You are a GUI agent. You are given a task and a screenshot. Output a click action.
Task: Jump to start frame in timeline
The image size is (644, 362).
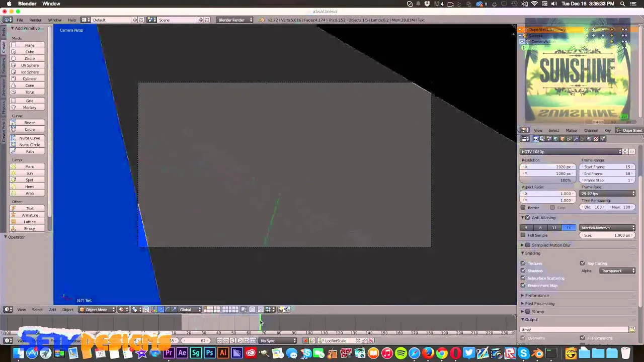pyautogui.click(x=219, y=341)
